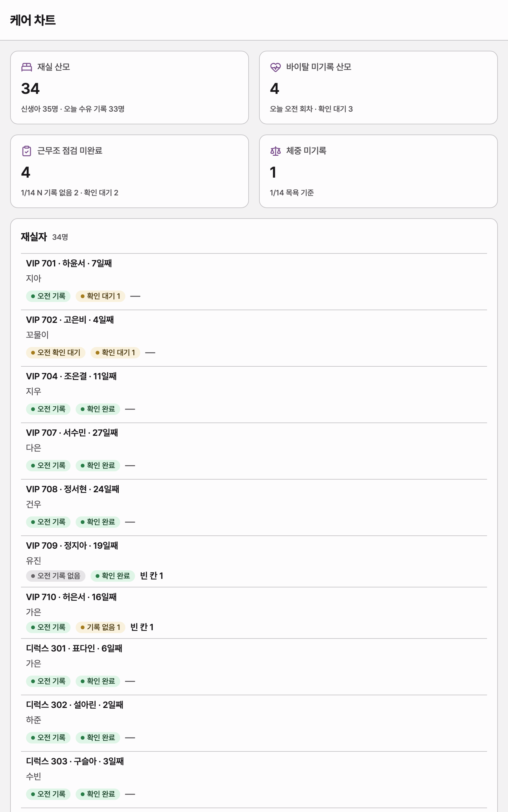Open the 디럭스 303 · 구슬아 · 3일째 row
This screenshot has width=508, height=812.
tap(254, 779)
